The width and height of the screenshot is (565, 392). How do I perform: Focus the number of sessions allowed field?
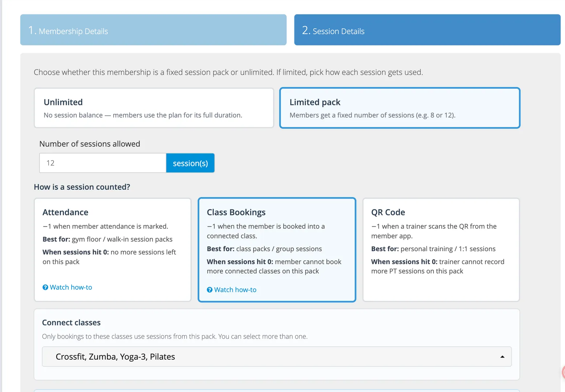(103, 163)
